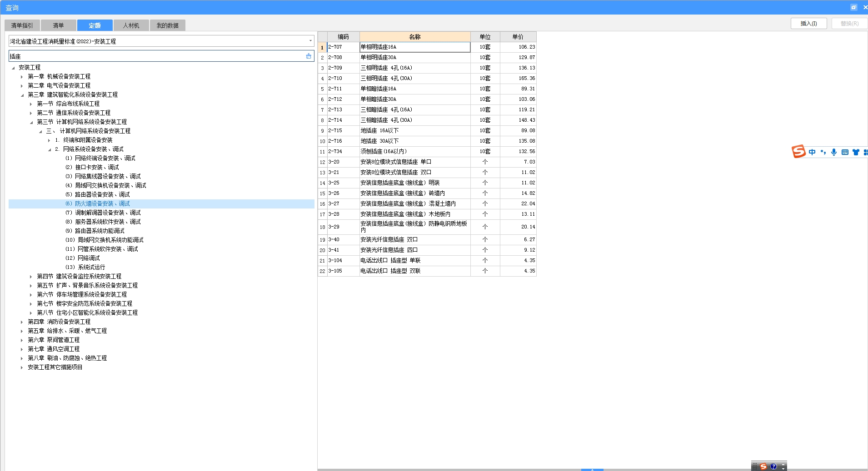The width and height of the screenshot is (868, 471).
Task: Expand 第一节 综合布线系统工程
Action: point(31,104)
